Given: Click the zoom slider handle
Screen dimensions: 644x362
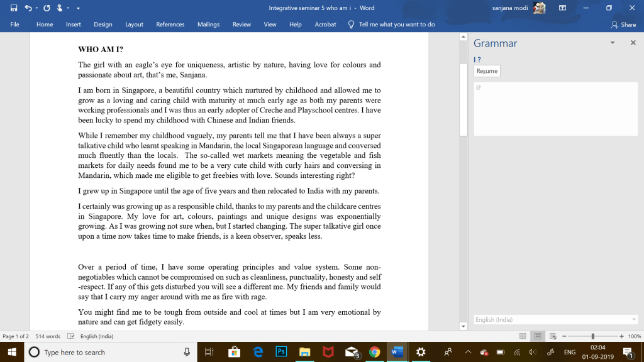Looking at the screenshot, I should [x=592, y=336].
